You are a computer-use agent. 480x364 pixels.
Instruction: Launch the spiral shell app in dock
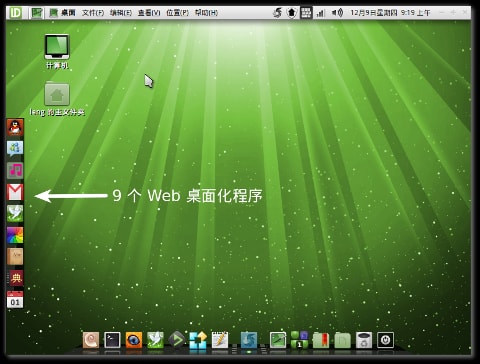pyautogui.click(x=91, y=340)
